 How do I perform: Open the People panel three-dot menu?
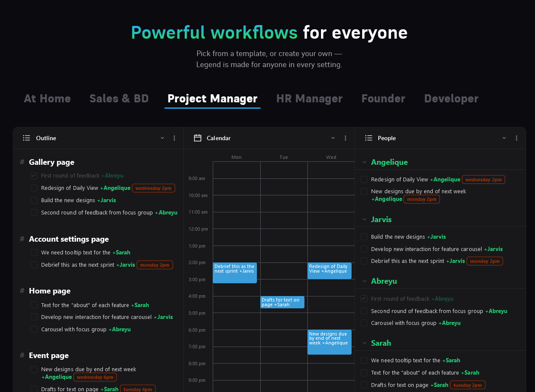point(516,138)
